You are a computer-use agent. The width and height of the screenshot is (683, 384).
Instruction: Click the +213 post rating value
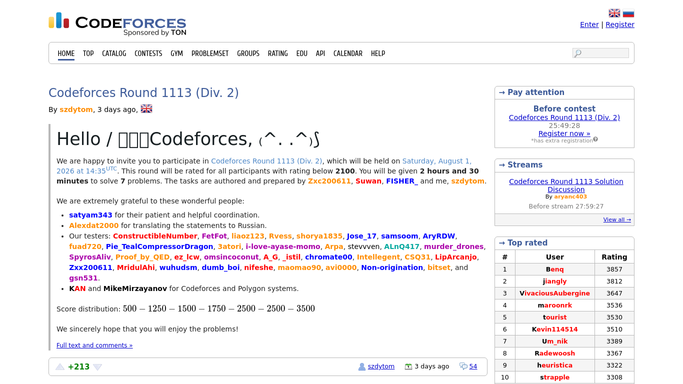(x=79, y=367)
